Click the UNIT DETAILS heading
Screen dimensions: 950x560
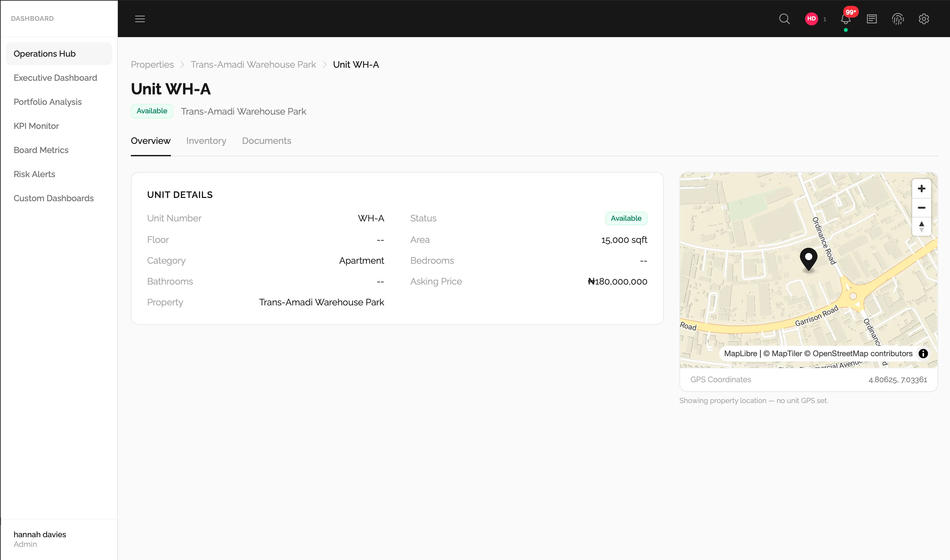[180, 195]
